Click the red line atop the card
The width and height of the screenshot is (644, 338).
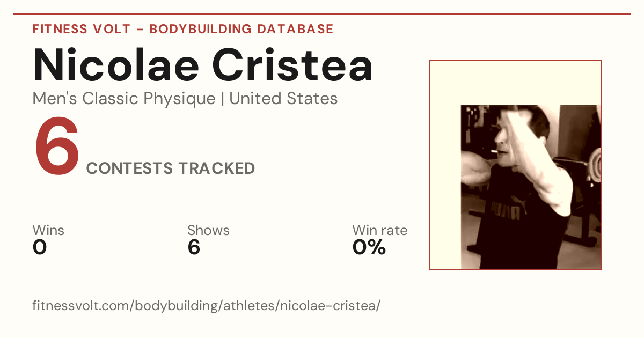click(x=322, y=14)
